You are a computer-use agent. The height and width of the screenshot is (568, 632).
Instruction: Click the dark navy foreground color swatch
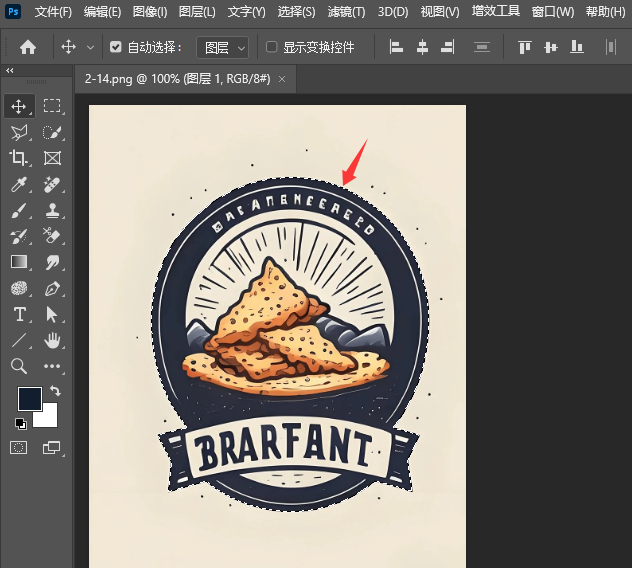[x=28, y=399]
